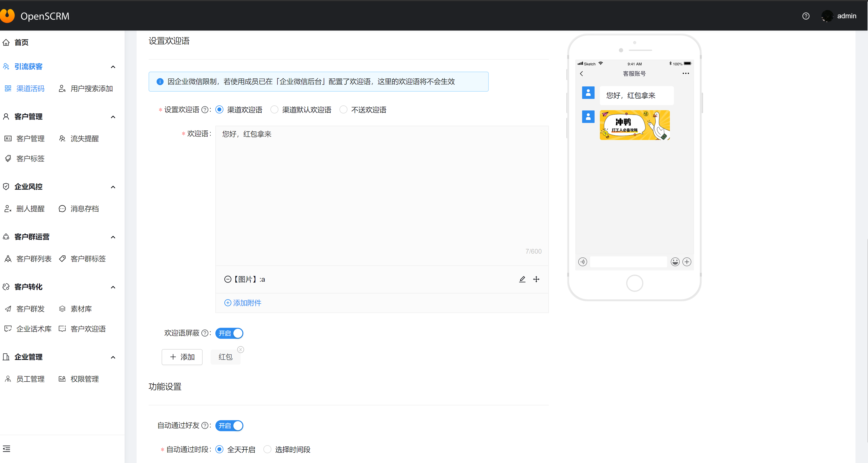
Task: Collapse the 引流获客 sidebar section
Action: 113,67
